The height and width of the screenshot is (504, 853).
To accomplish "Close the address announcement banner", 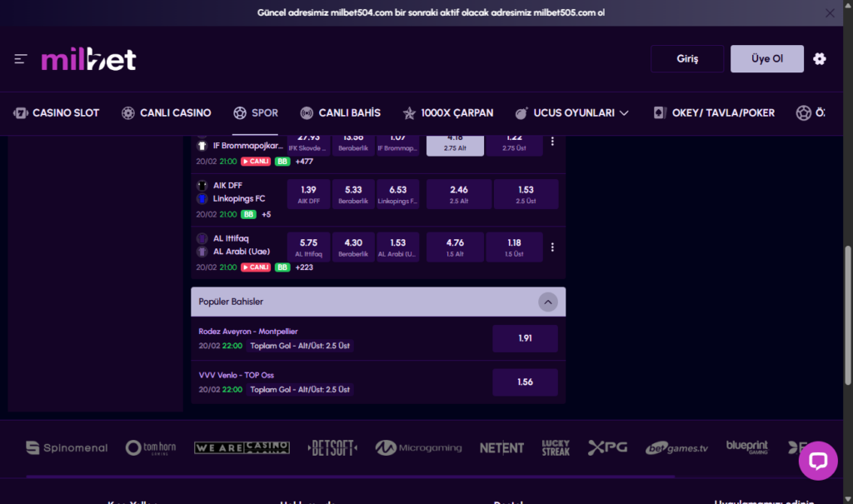I will (x=830, y=13).
